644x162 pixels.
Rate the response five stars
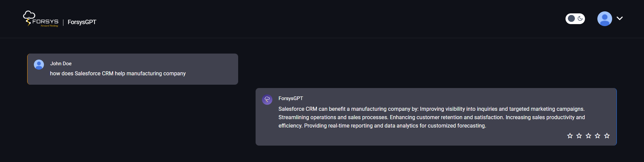607,136
